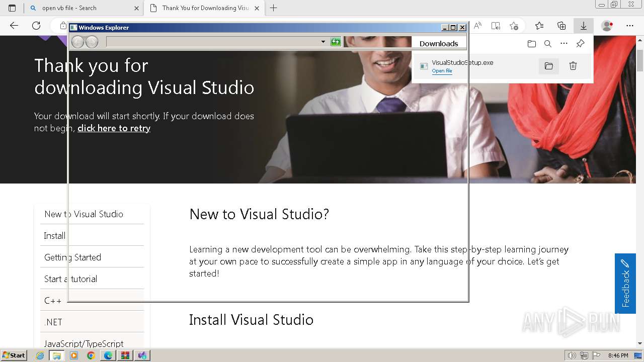Select the '.NET' sidebar item
This screenshot has width=644, height=362.
92,322
